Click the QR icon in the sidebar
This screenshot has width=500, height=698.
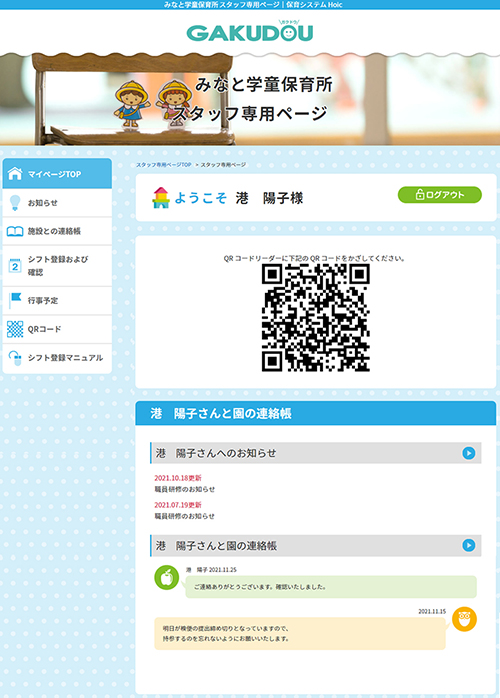click(15, 329)
